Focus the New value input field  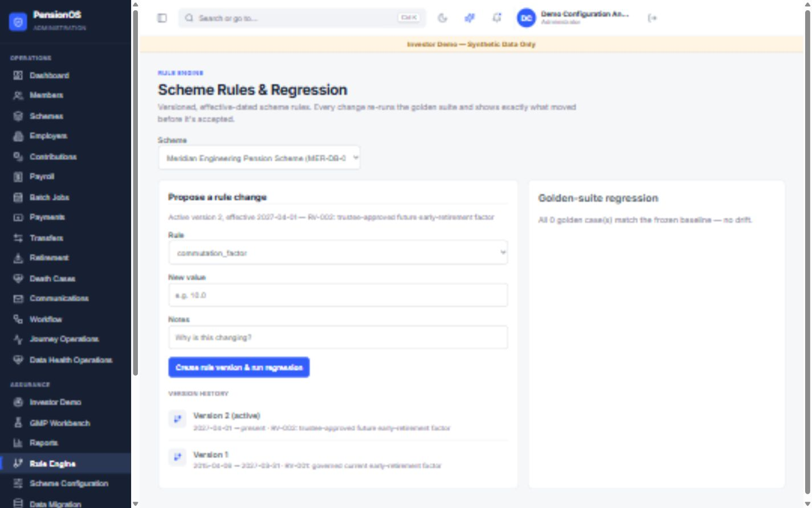tap(338, 295)
